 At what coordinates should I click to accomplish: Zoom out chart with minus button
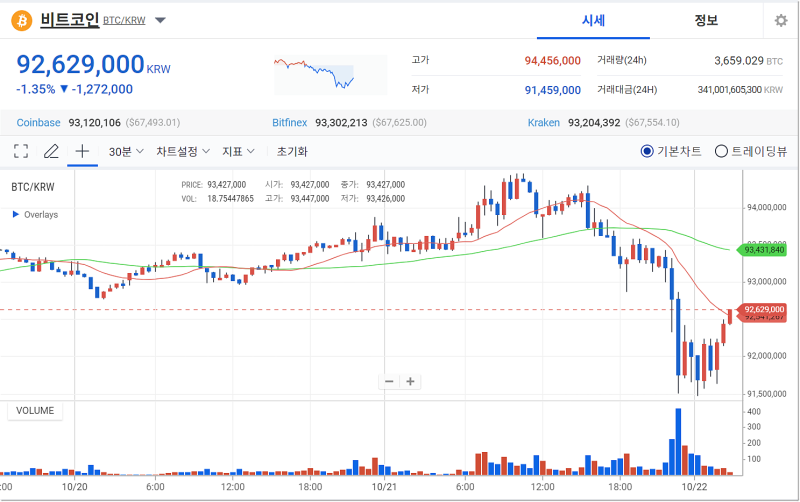pyautogui.click(x=389, y=382)
